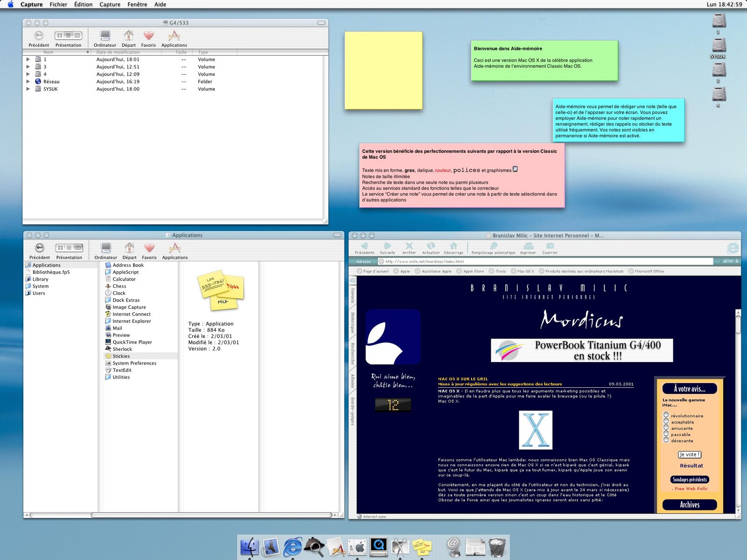Switch G4/533 window to column view
The image size is (747, 560).
pos(78,35)
